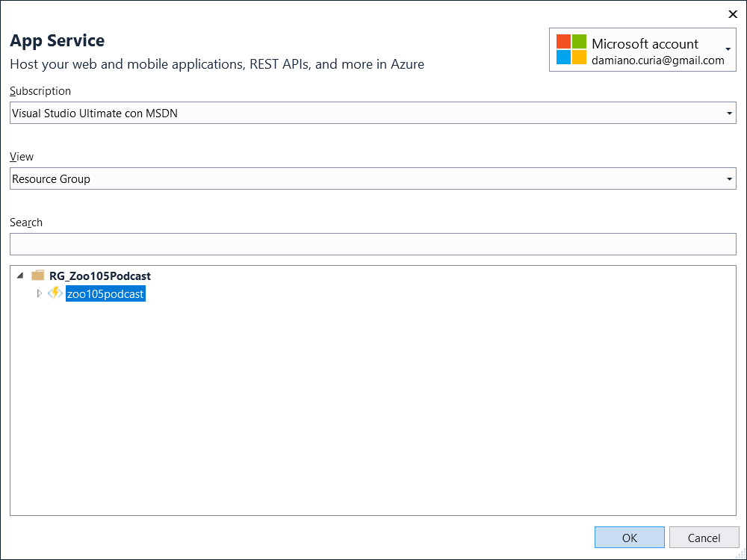Click the folder icon beside RG_Zoo105Podcast
Viewport: 747px width, 560px height.
click(x=38, y=276)
